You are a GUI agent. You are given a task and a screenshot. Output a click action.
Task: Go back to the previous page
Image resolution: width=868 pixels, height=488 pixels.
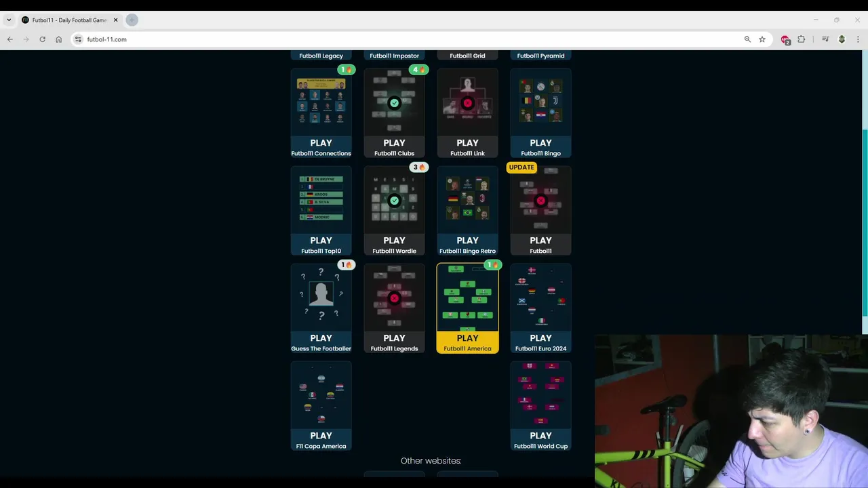coord(10,39)
